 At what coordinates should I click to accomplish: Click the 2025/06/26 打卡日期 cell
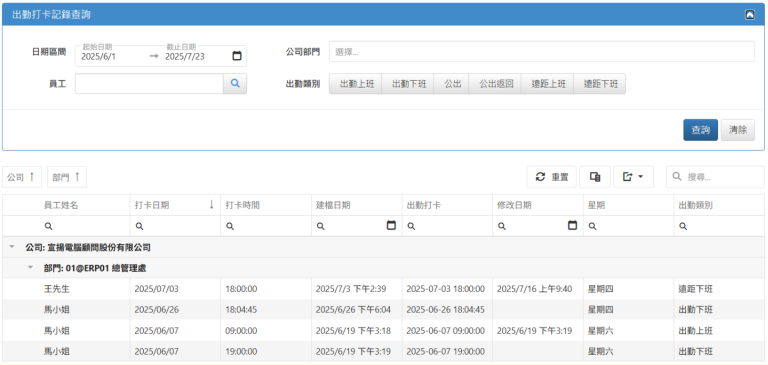175,310
